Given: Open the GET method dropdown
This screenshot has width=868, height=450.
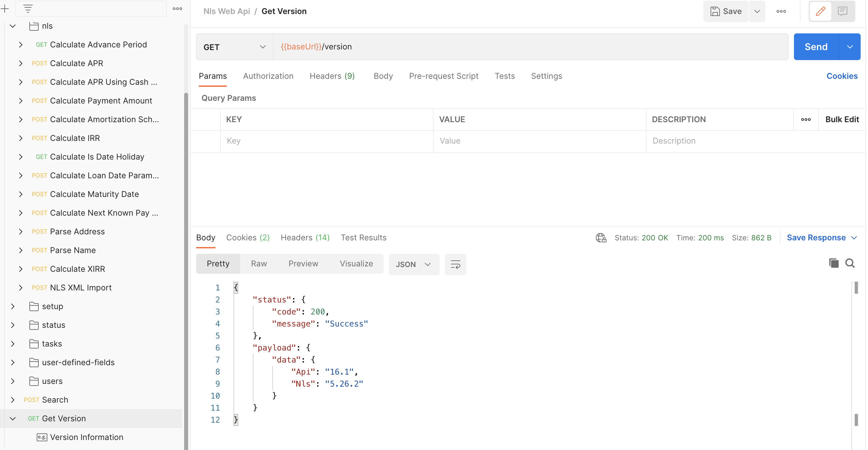Looking at the screenshot, I should click(235, 47).
